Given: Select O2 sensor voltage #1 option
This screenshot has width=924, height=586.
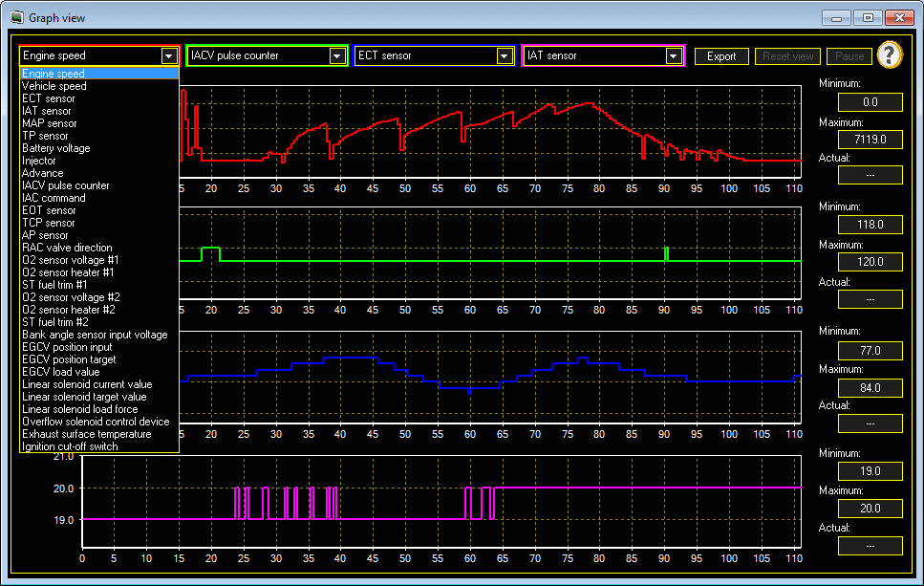Looking at the screenshot, I should point(69,260).
